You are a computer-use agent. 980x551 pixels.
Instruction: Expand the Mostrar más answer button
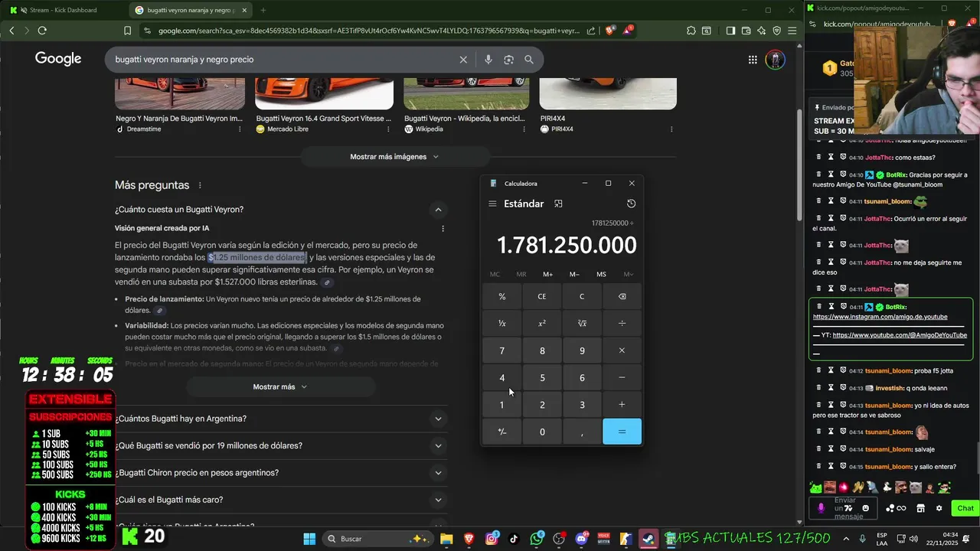[280, 387]
